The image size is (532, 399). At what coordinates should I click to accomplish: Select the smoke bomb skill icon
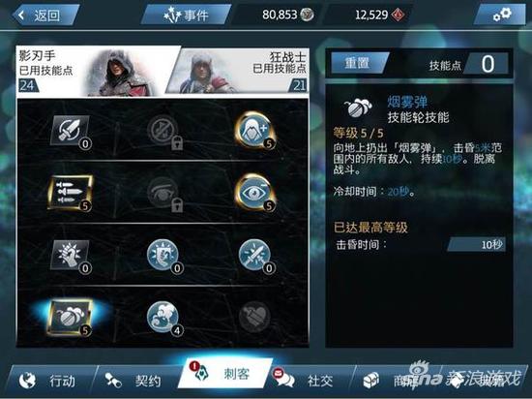pos(71,318)
